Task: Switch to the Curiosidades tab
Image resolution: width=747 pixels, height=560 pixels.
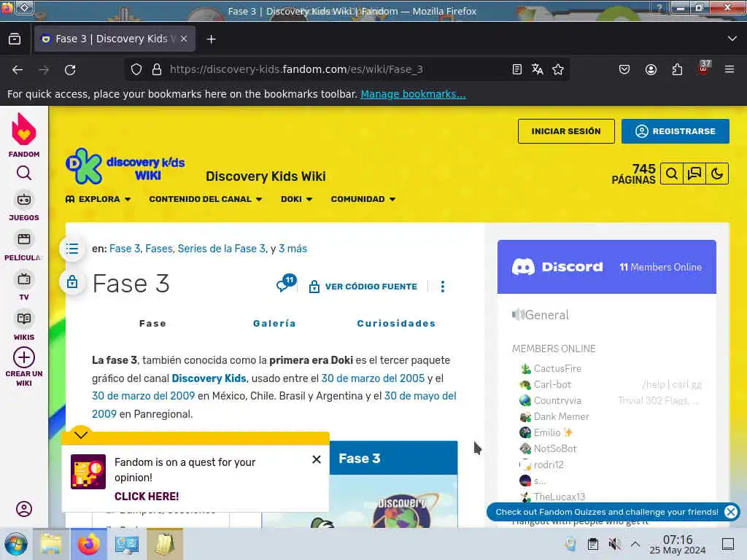Action: point(396,323)
